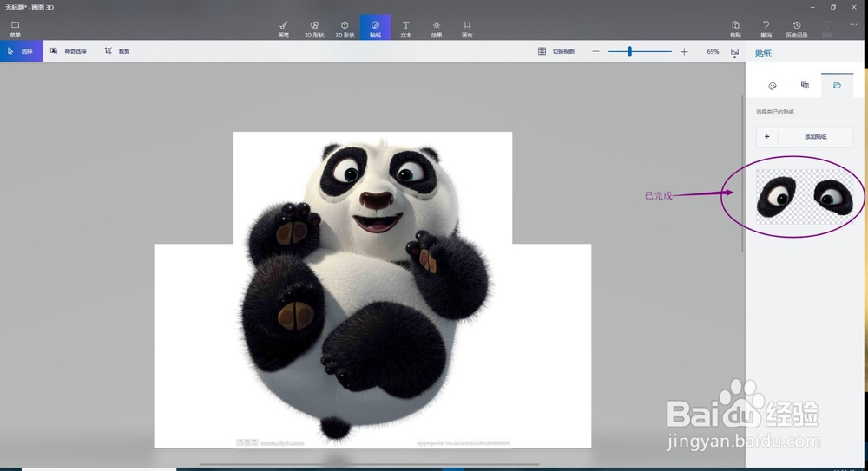Click the horizontal canvas scrollbar
This screenshot has width=868, height=471.
click(x=369, y=464)
